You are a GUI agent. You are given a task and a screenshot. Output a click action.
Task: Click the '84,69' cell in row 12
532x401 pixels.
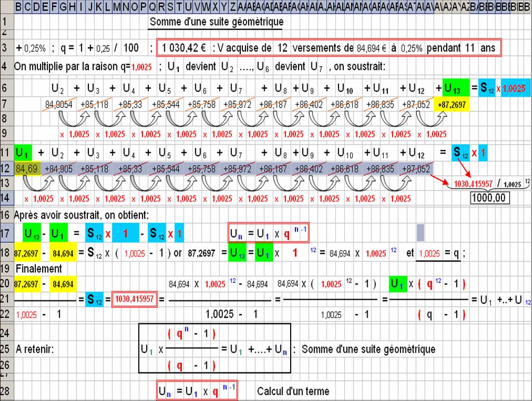[x=27, y=169]
